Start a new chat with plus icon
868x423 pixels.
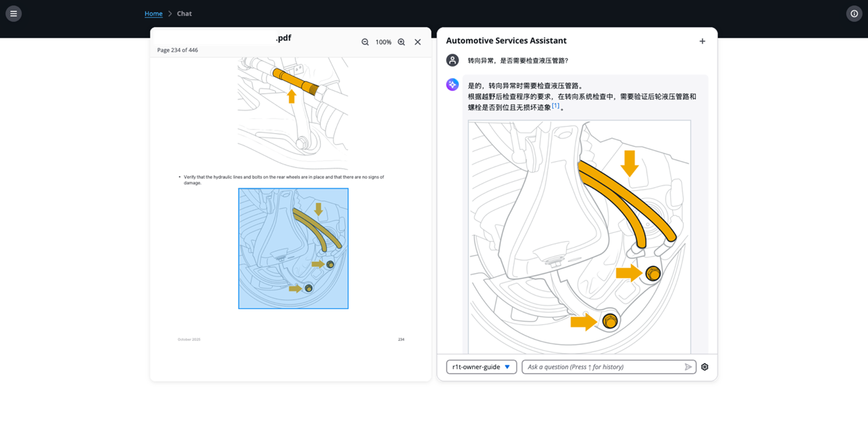point(702,41)
